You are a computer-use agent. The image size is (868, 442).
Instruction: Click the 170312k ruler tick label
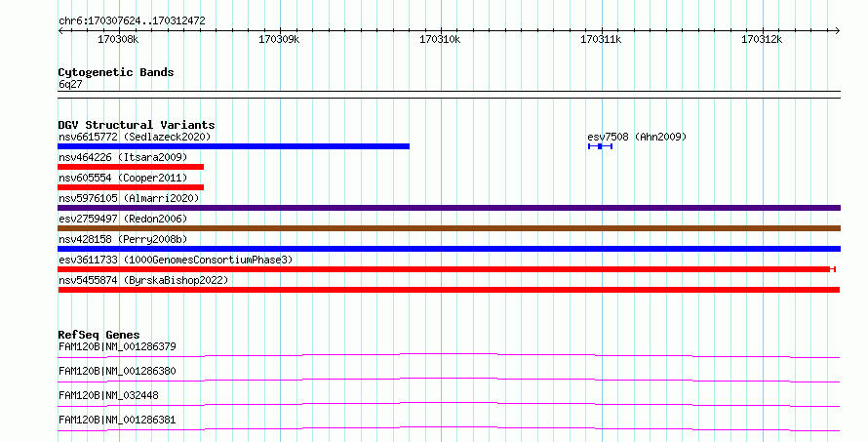[x=762, y=39]
